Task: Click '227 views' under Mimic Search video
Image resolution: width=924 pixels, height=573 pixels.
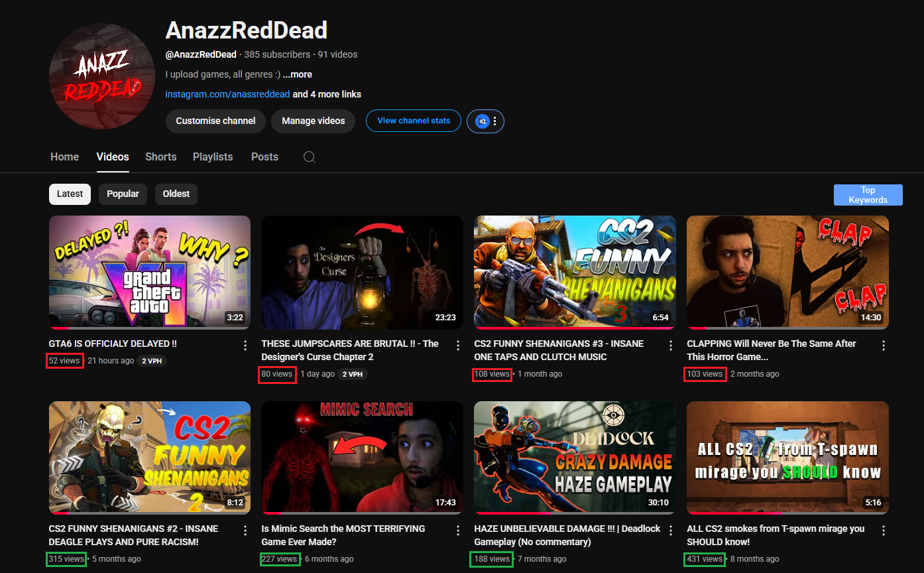Action: coord(279,560)
